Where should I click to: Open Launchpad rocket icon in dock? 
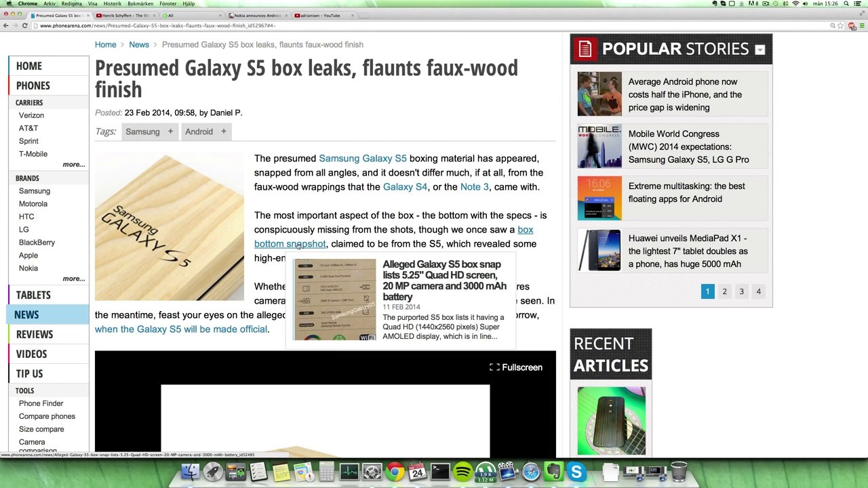[x=213, y=471]
